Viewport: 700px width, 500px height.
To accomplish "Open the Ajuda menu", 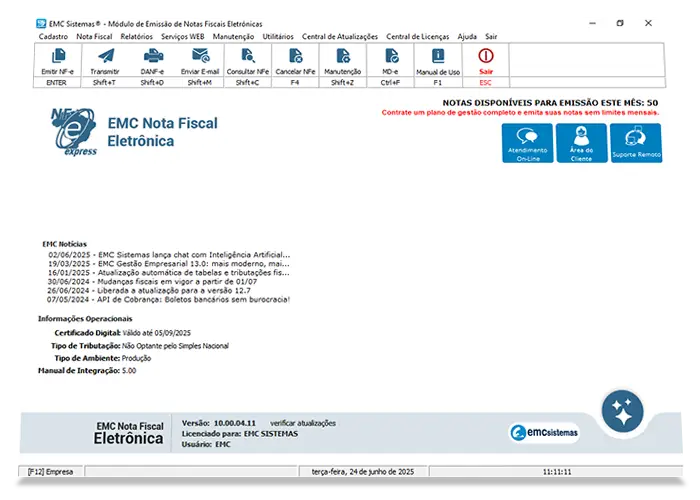I will [467, 37].
